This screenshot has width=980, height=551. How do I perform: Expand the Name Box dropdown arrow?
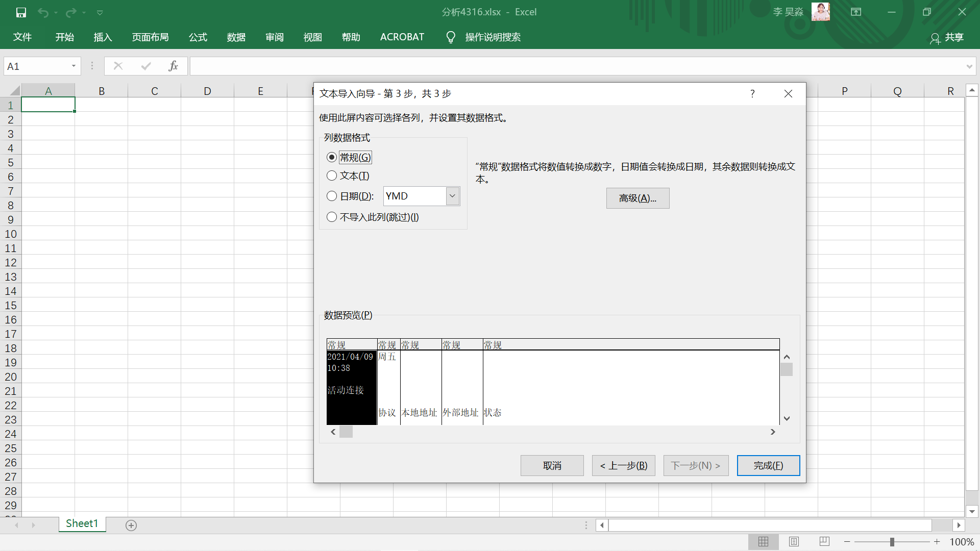[x=73, y=66]
